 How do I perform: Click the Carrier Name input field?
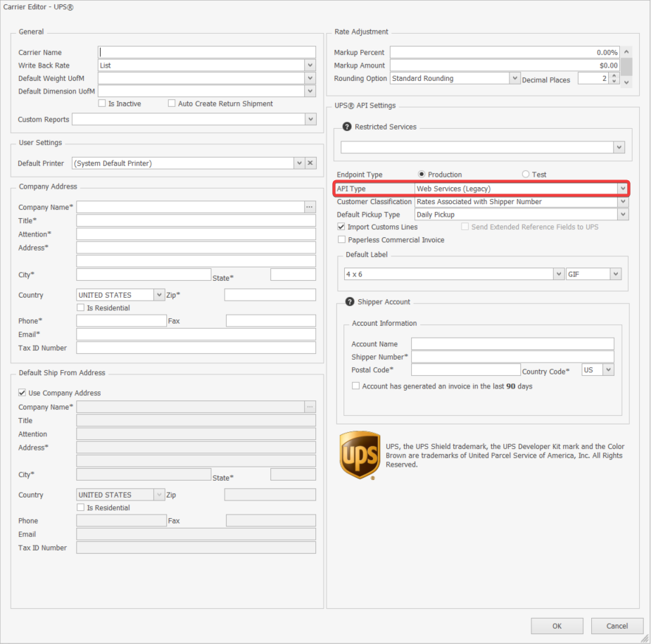[x=207, y=52]
